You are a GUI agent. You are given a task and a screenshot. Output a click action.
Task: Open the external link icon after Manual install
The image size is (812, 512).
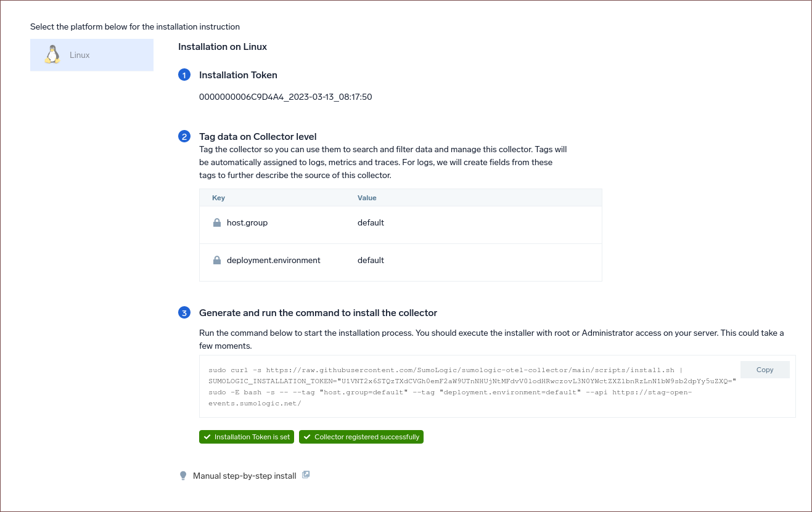pyautogui.click(x=306, y=475)
